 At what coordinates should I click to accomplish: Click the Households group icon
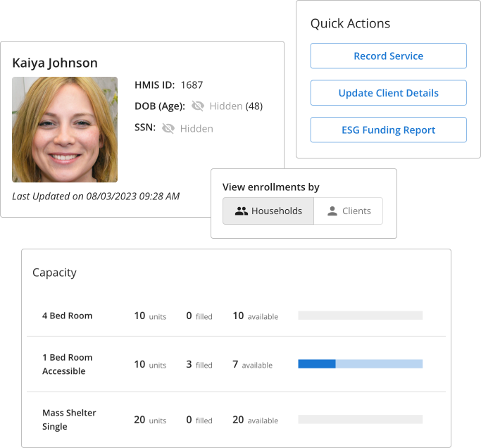[x=242, y=211]
